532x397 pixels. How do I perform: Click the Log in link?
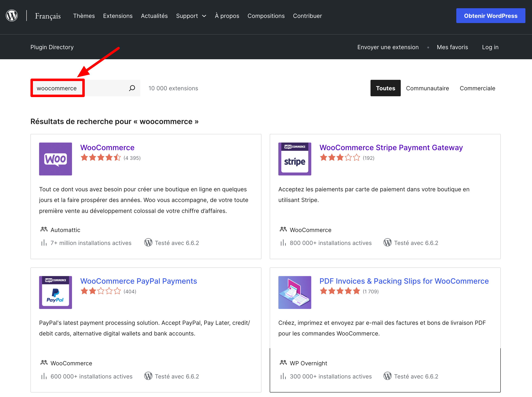490,47
